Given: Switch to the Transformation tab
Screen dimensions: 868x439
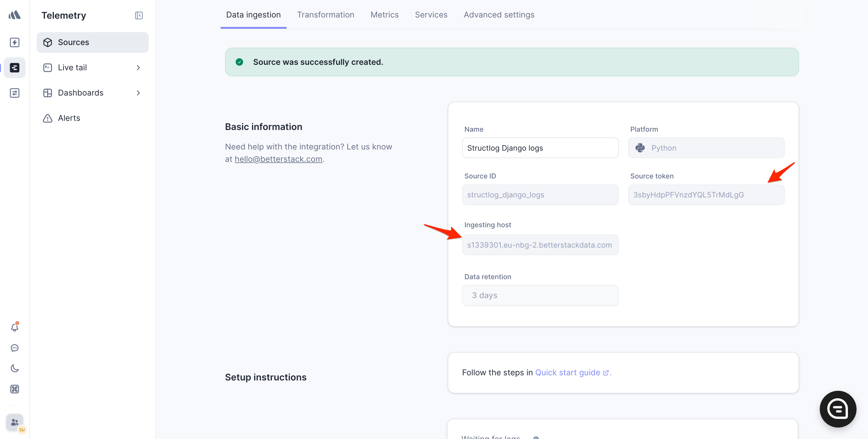Looking at the screenshot, I should pos(325,15).
